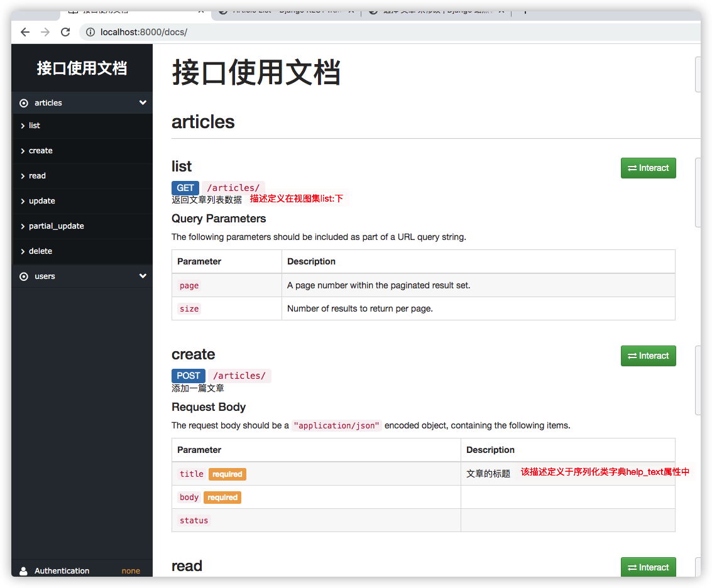
Task: Go to delete endpoint in sidebar
Action: click(40, 251)
